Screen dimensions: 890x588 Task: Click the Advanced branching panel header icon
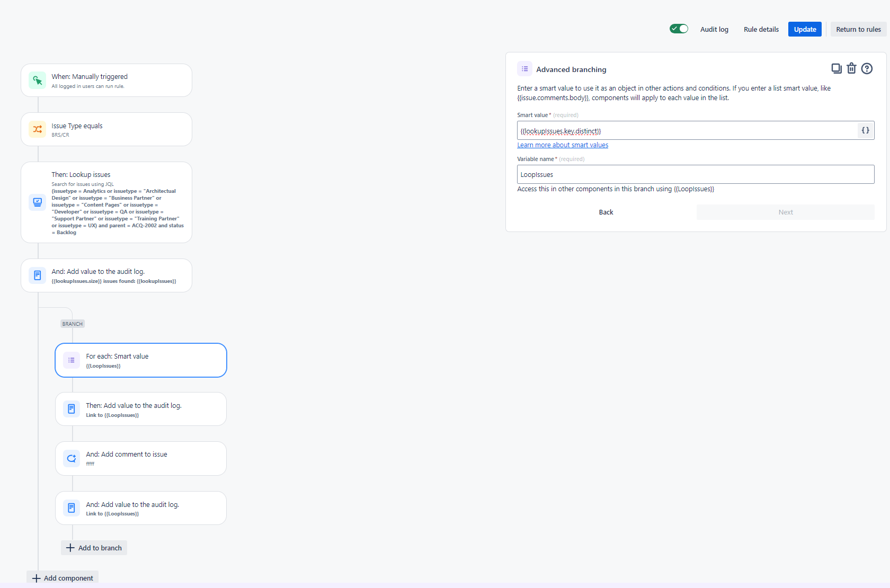[x=524, y=68]
